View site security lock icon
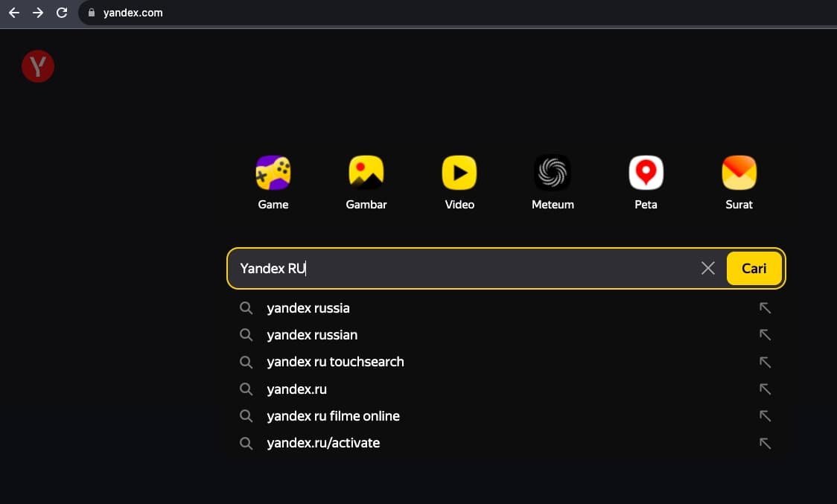The height and width of the screenshot is (504, 837). tap(92, 13)
